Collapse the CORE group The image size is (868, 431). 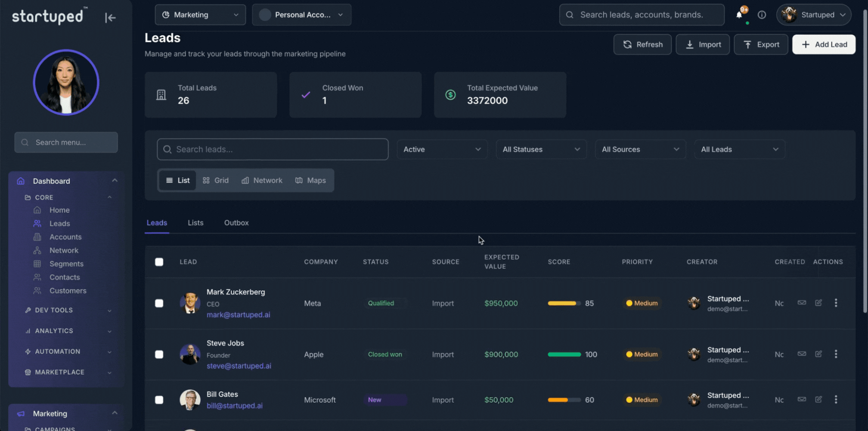coord(109,197)
